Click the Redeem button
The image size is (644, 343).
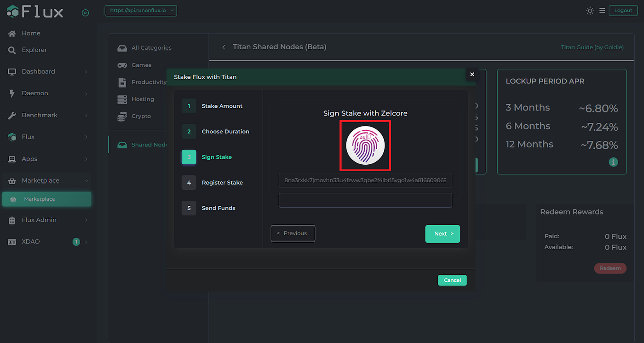(x=610, y=268)
